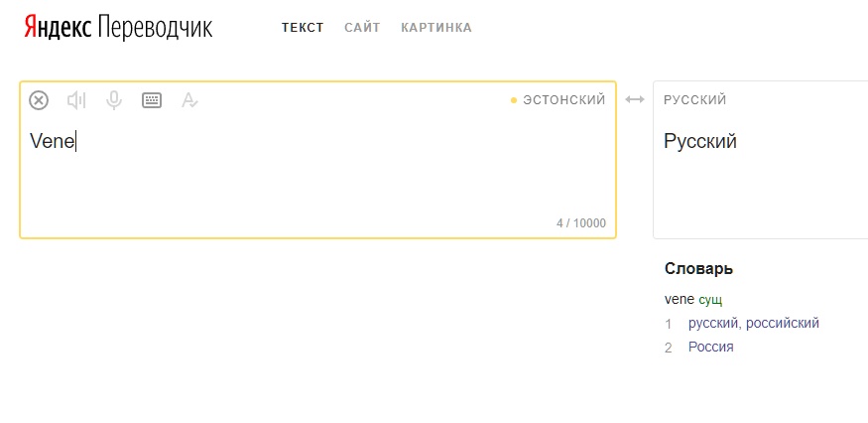Clear the source text with the X icon
The height and width of the screenshot is (423, 868).
(39, 100)
